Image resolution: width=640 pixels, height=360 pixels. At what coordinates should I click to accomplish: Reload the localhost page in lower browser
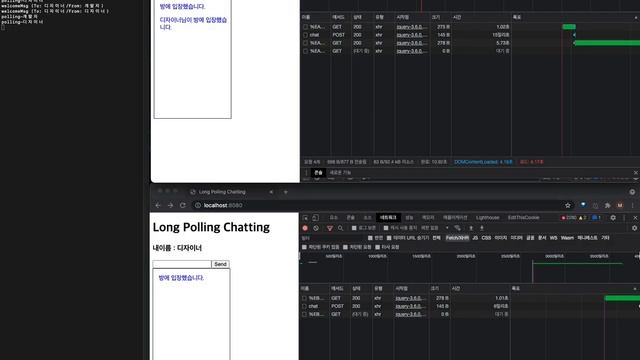[182, 205]
